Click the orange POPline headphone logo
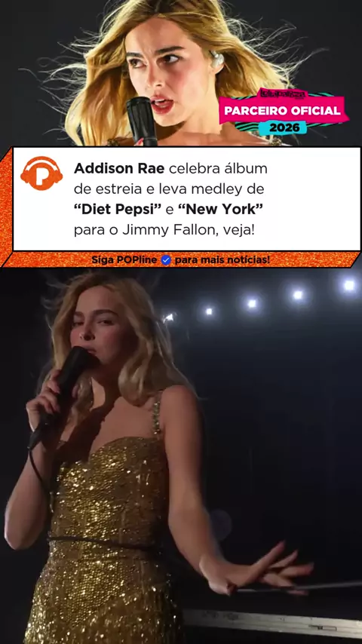This screenshot has height=644, width=362. [x=41, y=173]
